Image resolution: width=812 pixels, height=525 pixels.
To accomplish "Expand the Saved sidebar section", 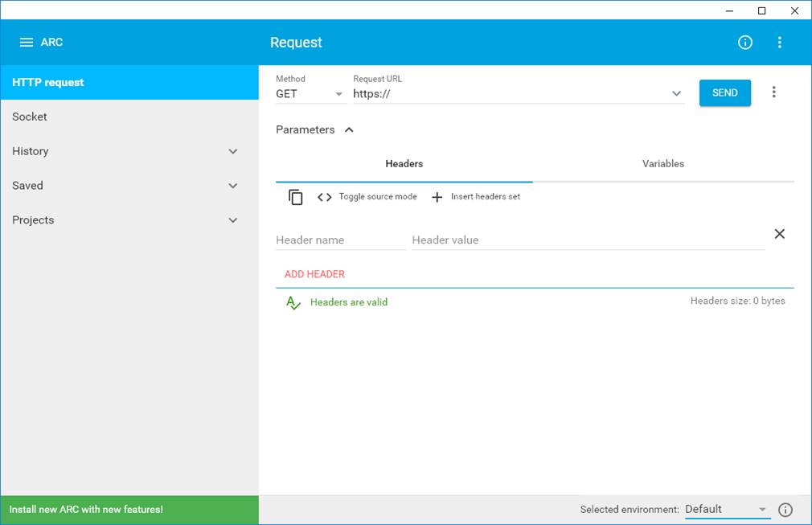I will tap(232, 186).
